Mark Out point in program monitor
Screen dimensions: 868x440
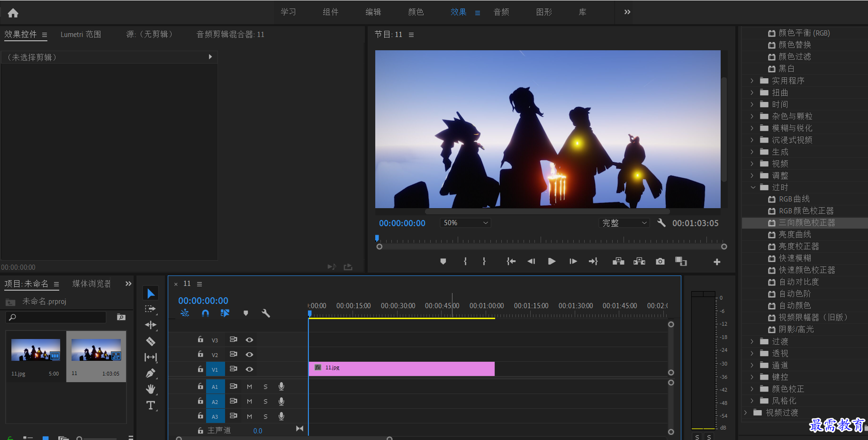click(484, 261)
